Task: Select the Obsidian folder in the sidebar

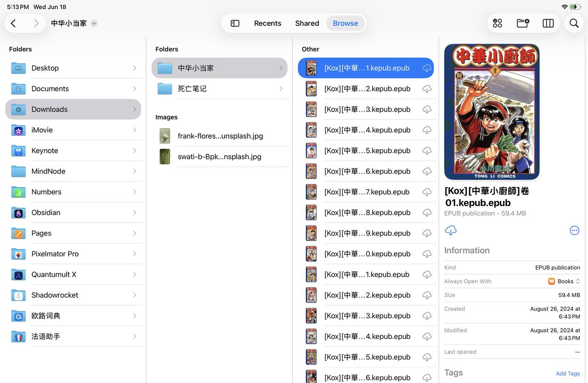Action: (x=46, y=212)
